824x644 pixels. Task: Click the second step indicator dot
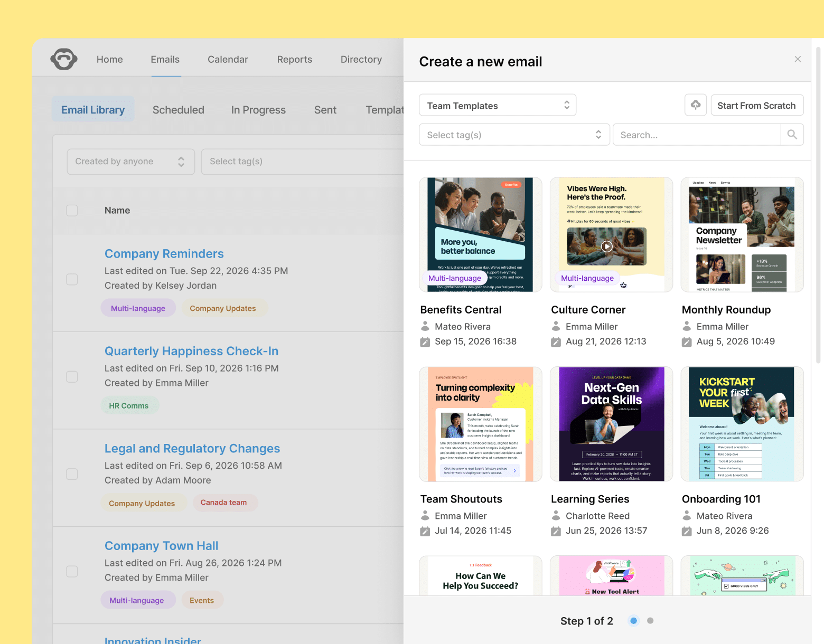650,621
